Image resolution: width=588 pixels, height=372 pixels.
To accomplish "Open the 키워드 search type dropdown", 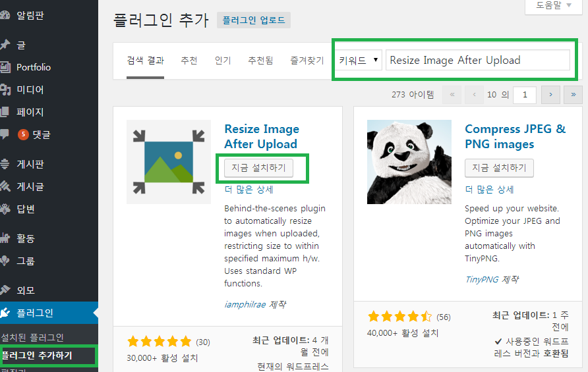I will 359,60.
